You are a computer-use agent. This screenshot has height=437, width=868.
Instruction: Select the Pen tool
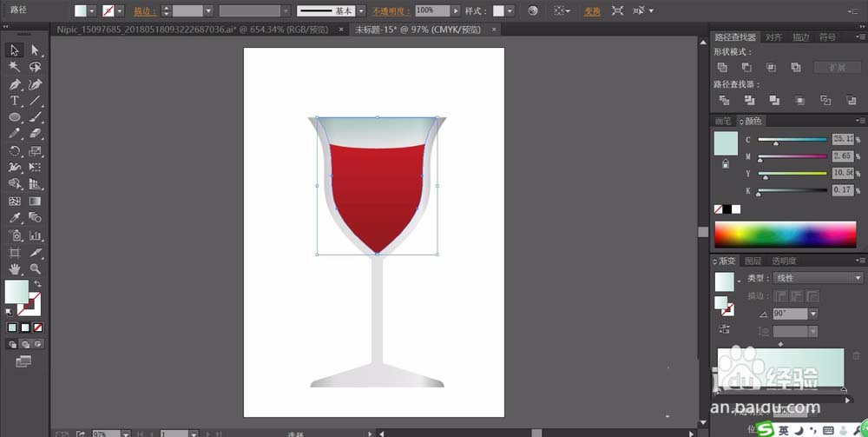[15, 84]
